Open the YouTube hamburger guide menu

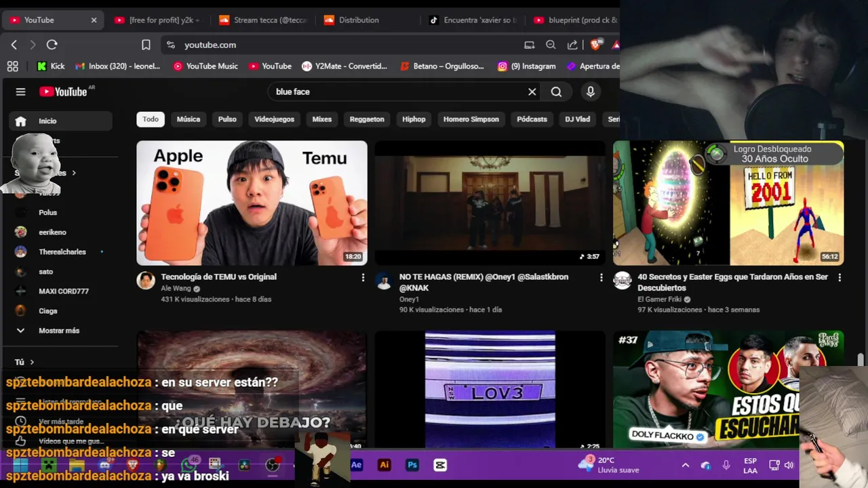click(x=20, y=91)
